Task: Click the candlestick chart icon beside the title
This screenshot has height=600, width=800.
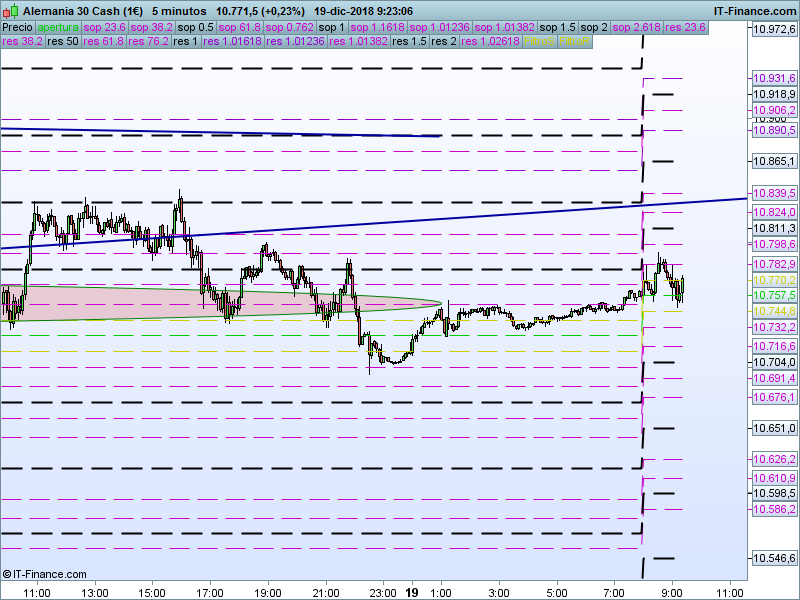Action: 10,11
